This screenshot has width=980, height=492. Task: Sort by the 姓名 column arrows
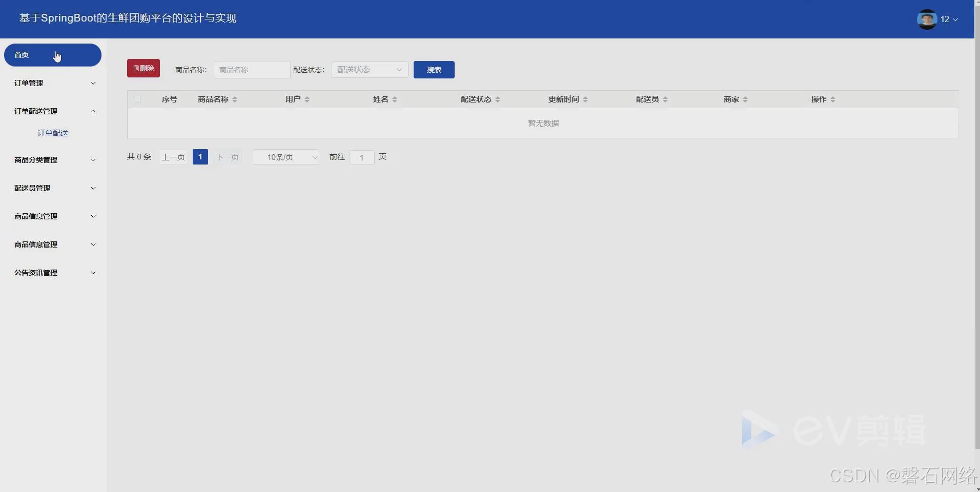(395, 99)
